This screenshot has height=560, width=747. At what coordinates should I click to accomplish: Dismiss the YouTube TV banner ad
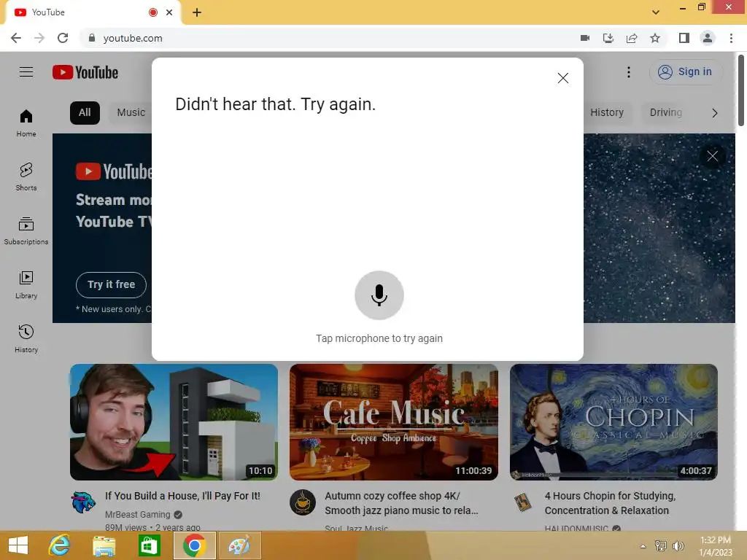click(712, 156)
